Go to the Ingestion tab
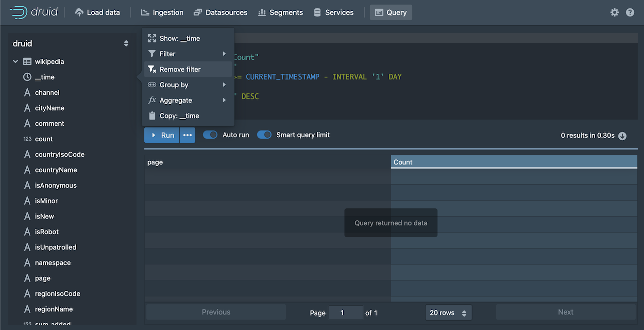Viewport: 644px width, 330px height. [x=162, y=12]
